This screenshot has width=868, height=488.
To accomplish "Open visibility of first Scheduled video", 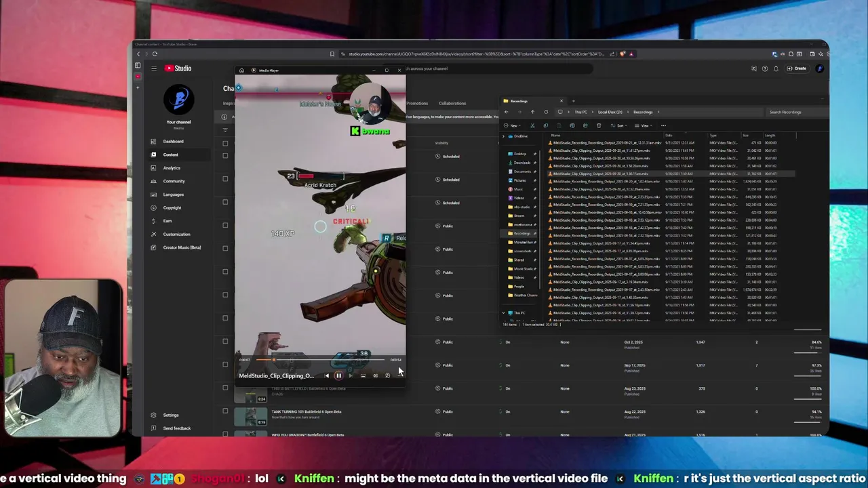I will pyautogui.click(x=448, y=157).
